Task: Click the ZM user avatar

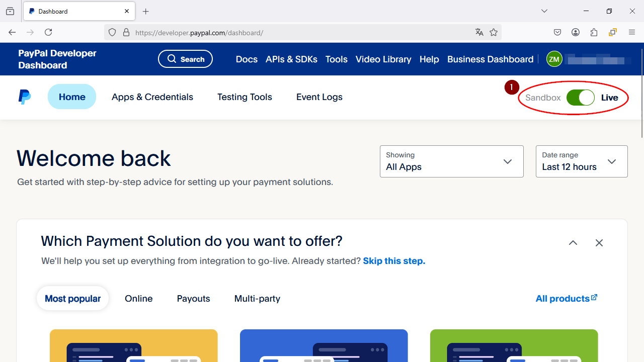Action: (554, 59)
